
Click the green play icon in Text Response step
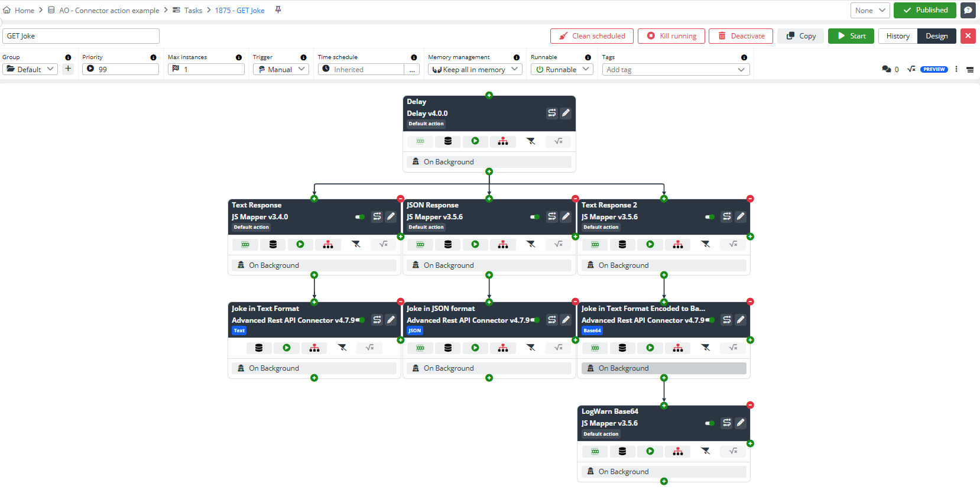300,244
